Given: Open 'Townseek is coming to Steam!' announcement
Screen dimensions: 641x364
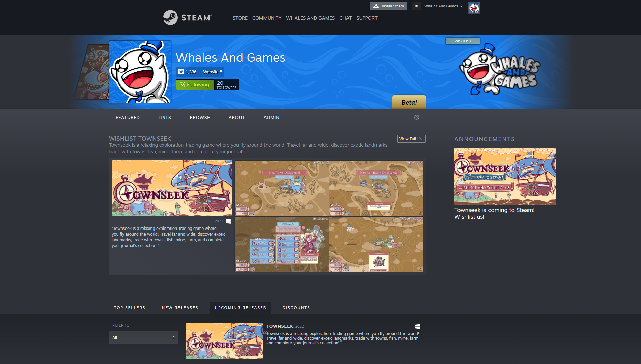Looking at the screenshot, I should (495, 213).
